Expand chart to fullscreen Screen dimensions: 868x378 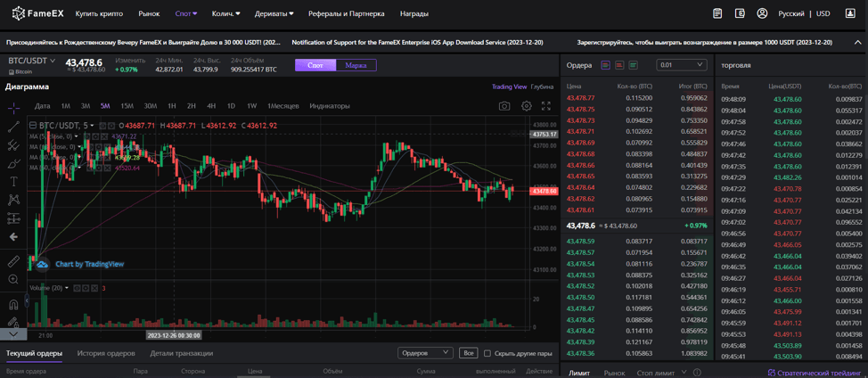pos(546,106)
